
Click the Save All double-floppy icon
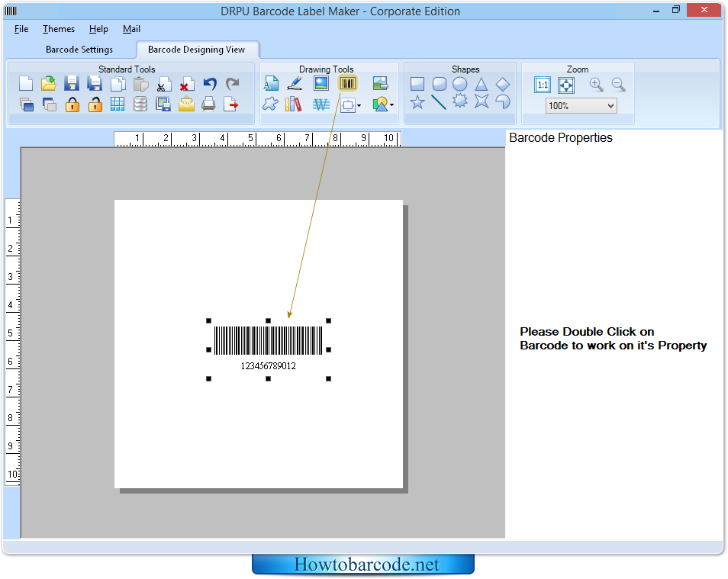tap(95, 84)
